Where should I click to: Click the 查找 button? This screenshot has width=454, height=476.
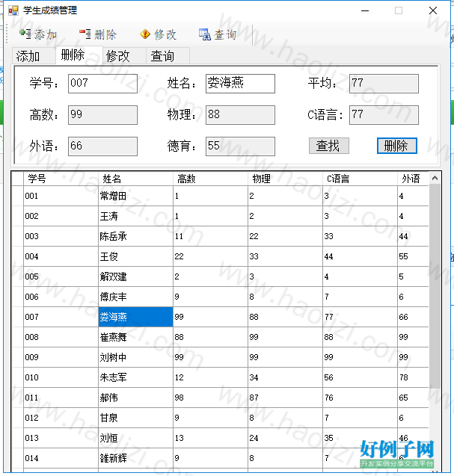[x=329, y=146]
